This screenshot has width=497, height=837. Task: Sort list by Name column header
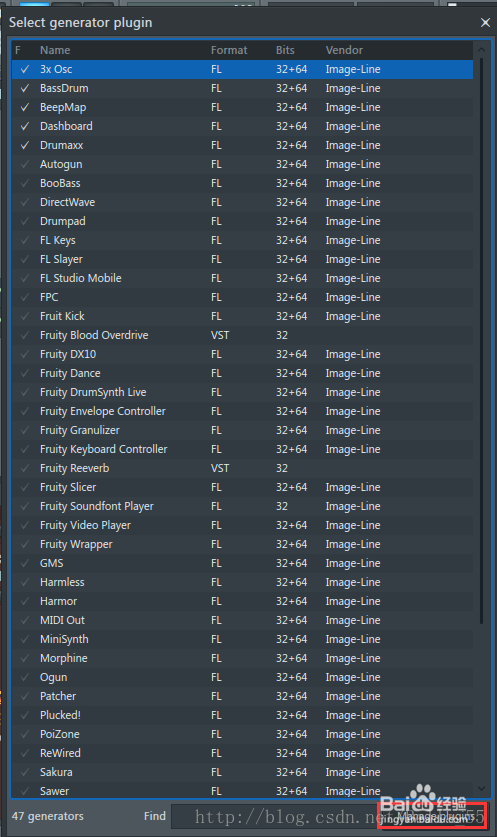(x=55, y=50)
